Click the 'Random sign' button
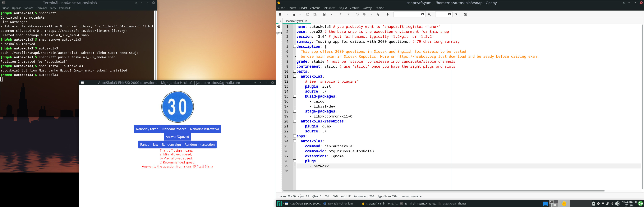 pos(171,145)
